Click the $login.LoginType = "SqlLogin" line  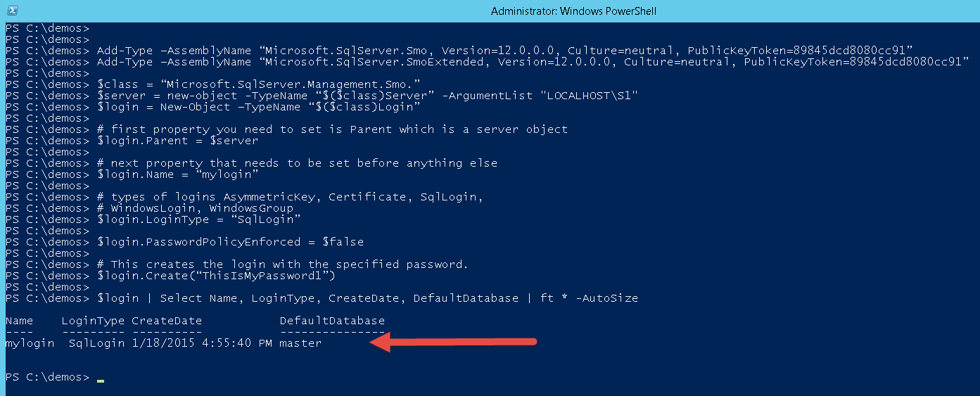coord(198,219)
